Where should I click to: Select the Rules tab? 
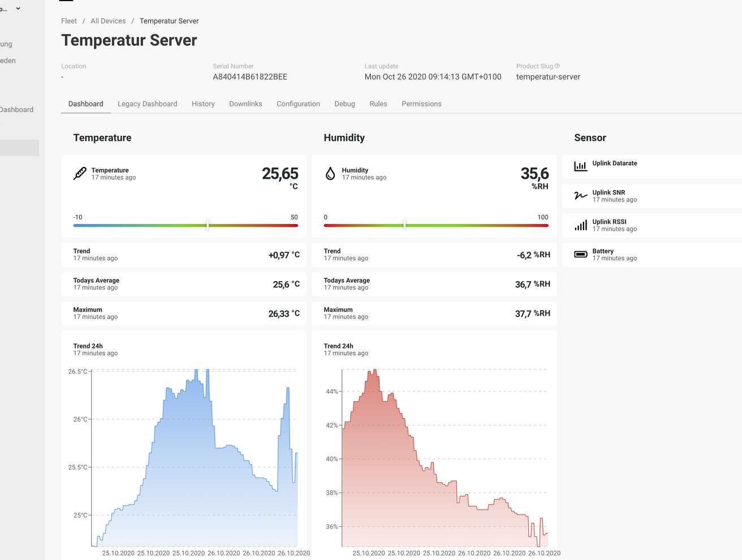click(x=378, y=104)
